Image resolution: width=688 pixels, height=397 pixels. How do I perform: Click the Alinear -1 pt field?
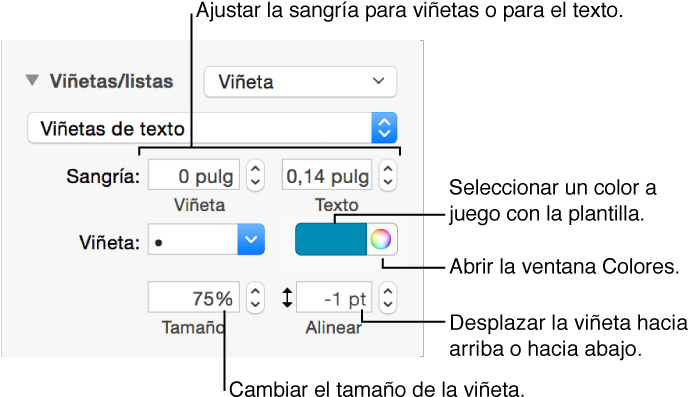pyautogui.click(x=334, y=297)
